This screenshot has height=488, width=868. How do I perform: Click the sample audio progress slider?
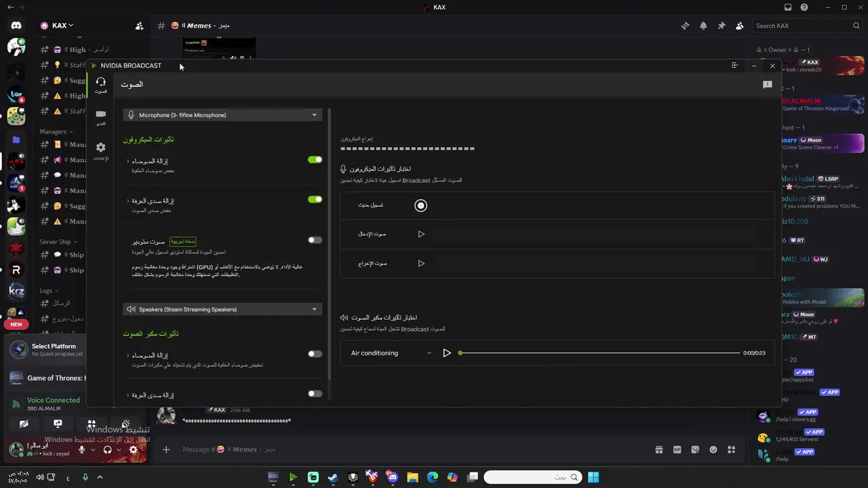(x=599, y=353)
